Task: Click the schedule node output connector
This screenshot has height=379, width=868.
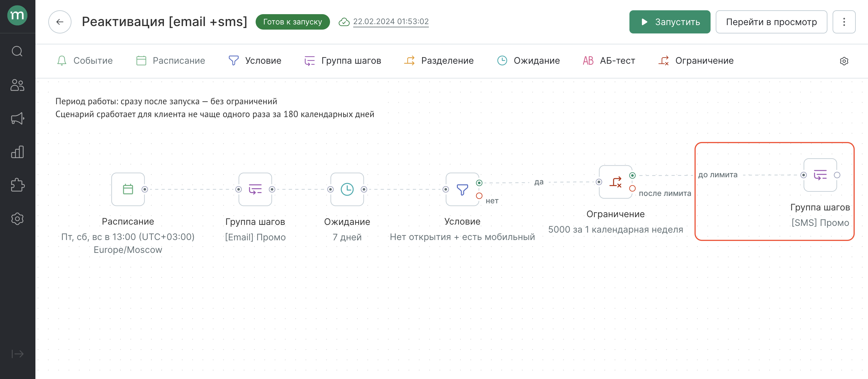Action: tap(145, 189)
